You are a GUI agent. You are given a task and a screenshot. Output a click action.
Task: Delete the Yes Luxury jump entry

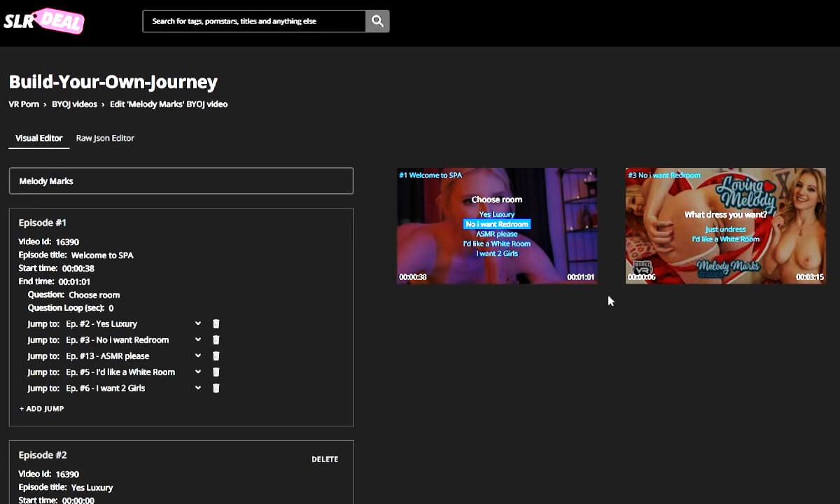point(216,323)
